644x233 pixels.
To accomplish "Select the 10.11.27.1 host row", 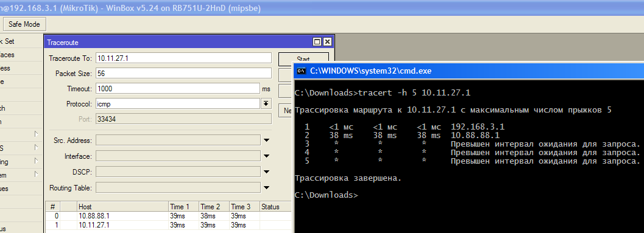I will coord(168,225).
